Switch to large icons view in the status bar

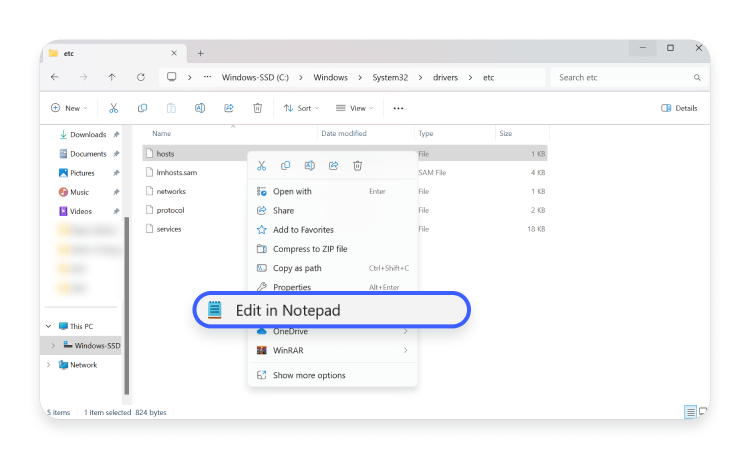click(x=702, y=412)
